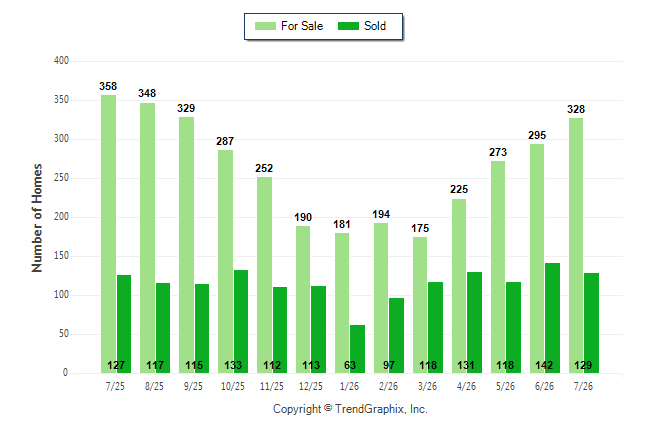Viewport: 646px width, 434px height.
Task: Click the Number of Homes axis title
Action: (x=37, y=218)
